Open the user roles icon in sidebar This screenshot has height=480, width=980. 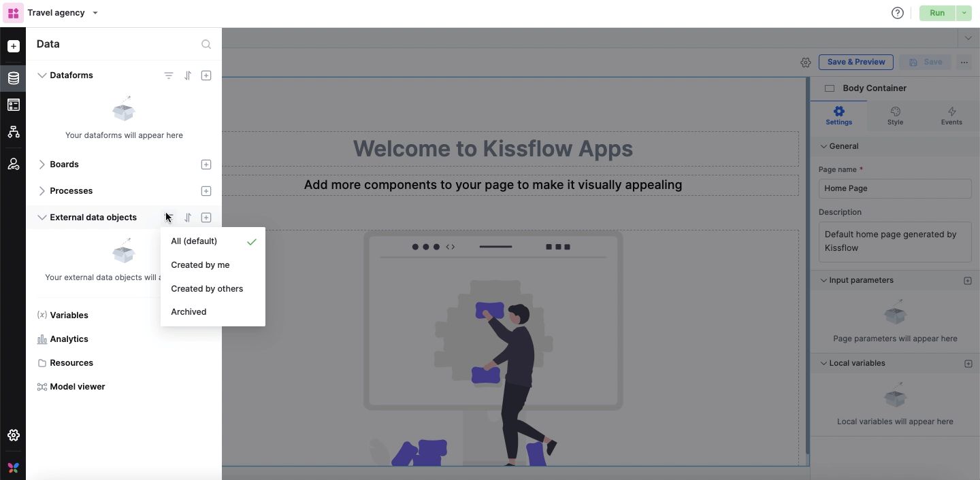(13, 164)
